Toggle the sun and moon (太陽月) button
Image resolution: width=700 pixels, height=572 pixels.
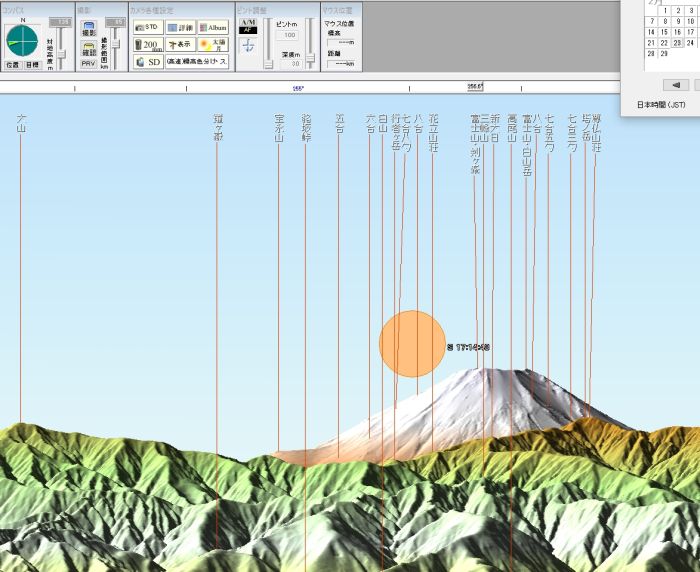point(212,44)
